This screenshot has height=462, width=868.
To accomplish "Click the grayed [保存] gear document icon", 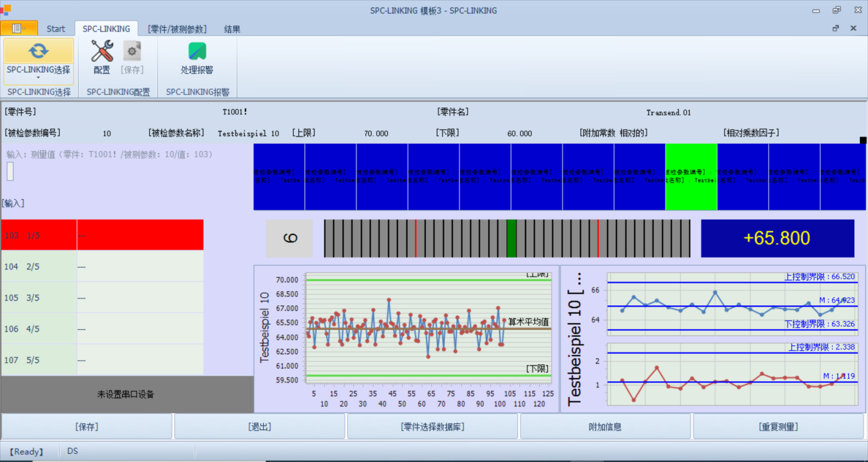I will pos(132,52).
